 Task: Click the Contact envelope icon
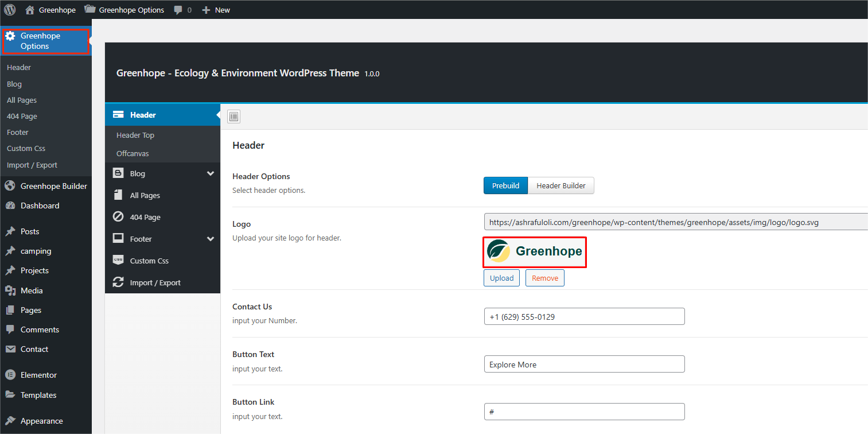point(10,349)
